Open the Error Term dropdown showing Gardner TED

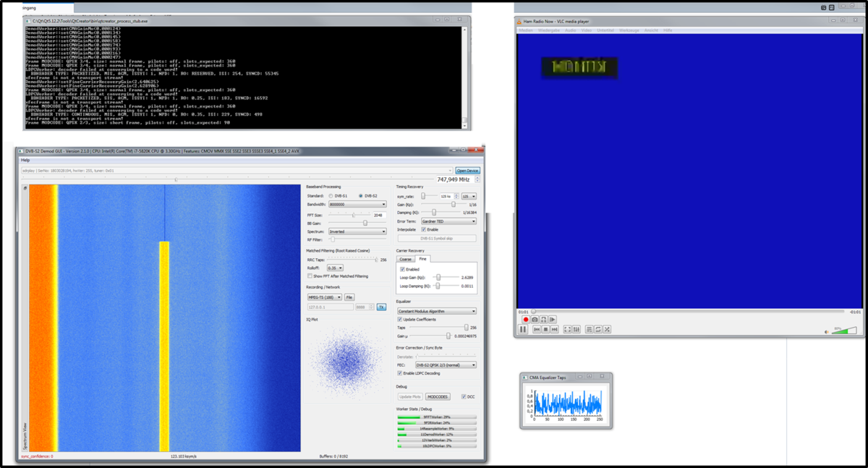448,221
